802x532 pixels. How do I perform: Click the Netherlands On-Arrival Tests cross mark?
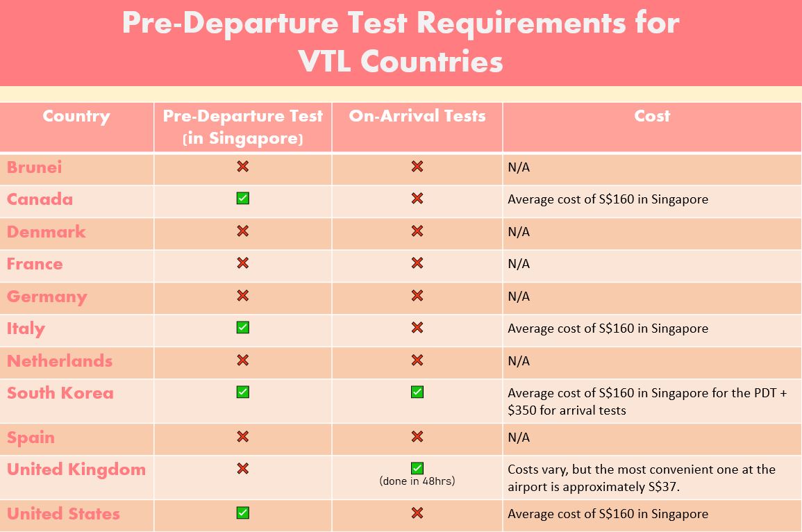click(x=417, y=360)
